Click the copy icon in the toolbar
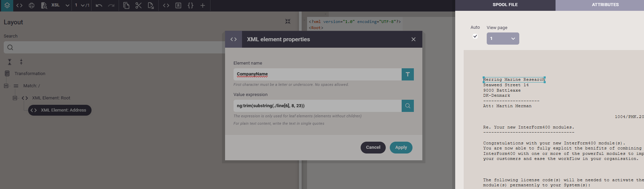 point(126,5)
